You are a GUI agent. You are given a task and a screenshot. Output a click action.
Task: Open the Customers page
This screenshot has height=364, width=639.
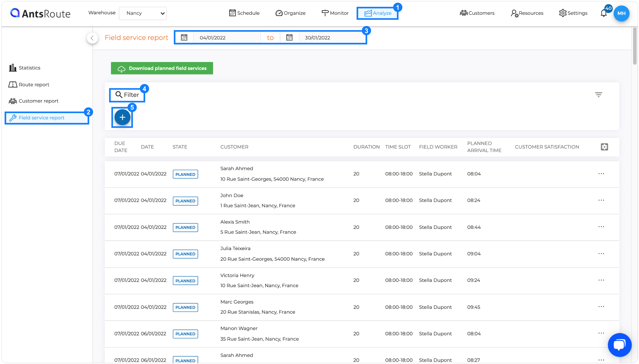click(477, 13)
